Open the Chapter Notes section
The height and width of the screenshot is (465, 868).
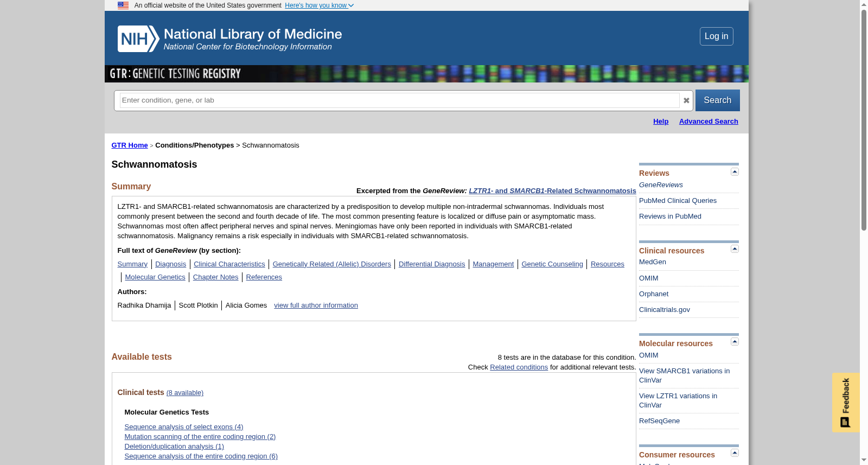tap(216, 277)
